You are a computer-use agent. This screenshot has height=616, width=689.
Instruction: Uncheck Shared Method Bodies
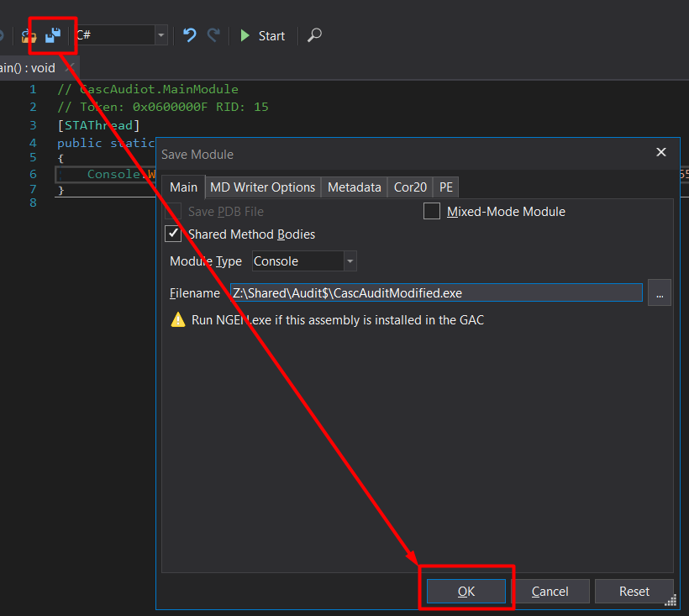pos(174,234)
